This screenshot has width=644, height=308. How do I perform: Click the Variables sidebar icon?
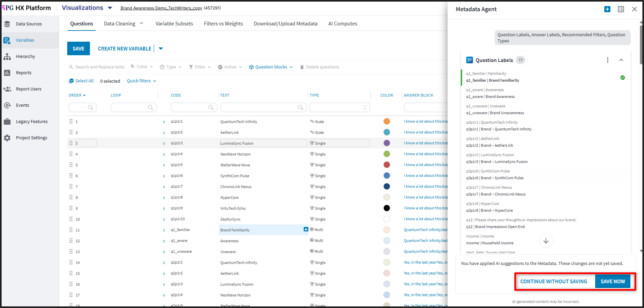(x=7, y=40)
